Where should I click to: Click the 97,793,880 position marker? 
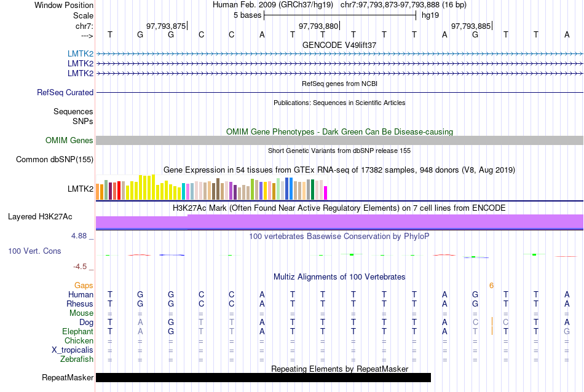pos(318,26)
